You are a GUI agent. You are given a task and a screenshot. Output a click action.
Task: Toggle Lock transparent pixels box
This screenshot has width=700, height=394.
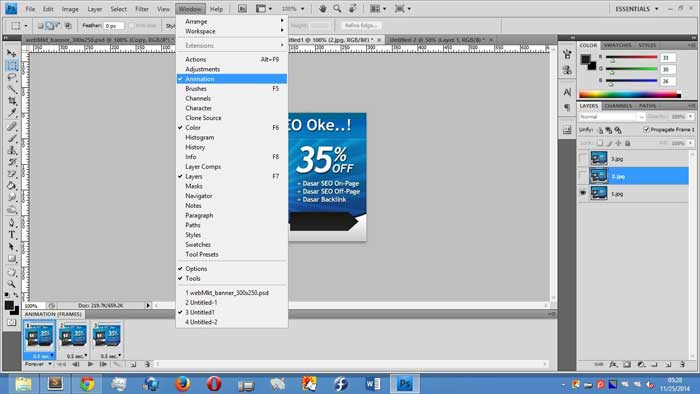(600, 143)
